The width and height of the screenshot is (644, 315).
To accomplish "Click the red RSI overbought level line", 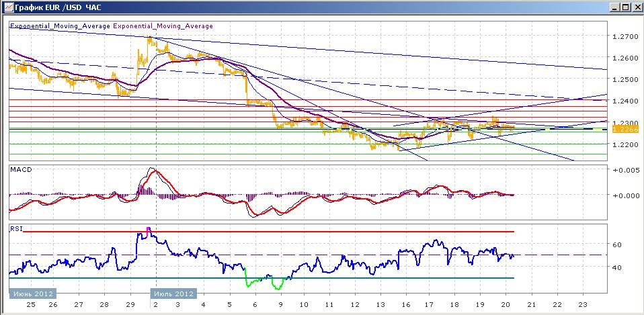I will click(x=269, y=232).
